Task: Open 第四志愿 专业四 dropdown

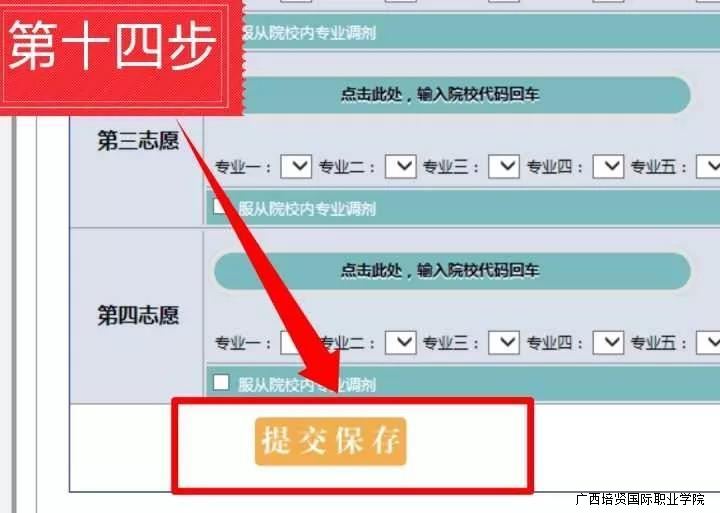Action: pos(608,342)
